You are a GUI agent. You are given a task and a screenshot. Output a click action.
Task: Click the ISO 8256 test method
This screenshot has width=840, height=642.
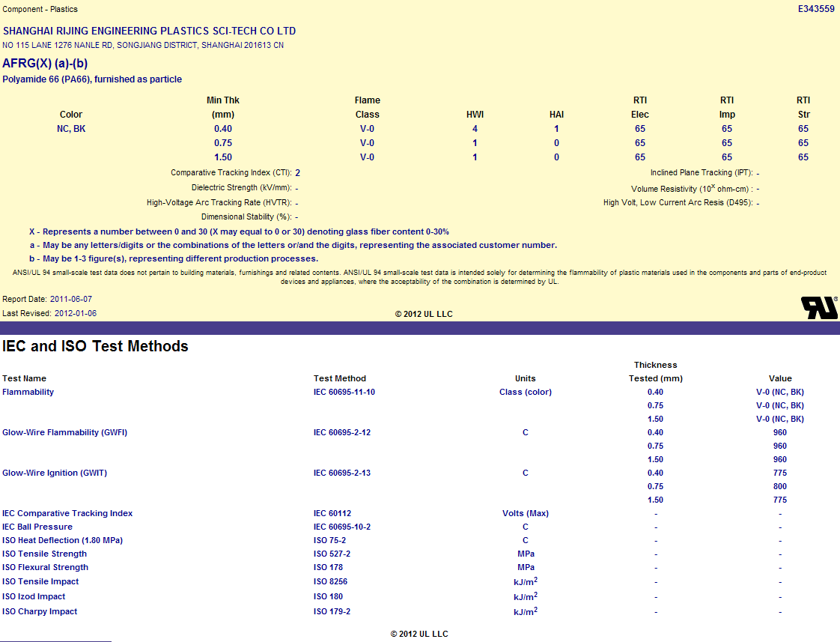[x=331, y=581]
